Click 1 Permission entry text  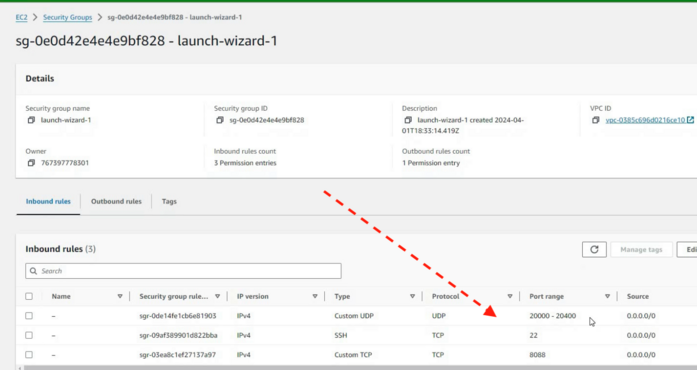[431, 163]
